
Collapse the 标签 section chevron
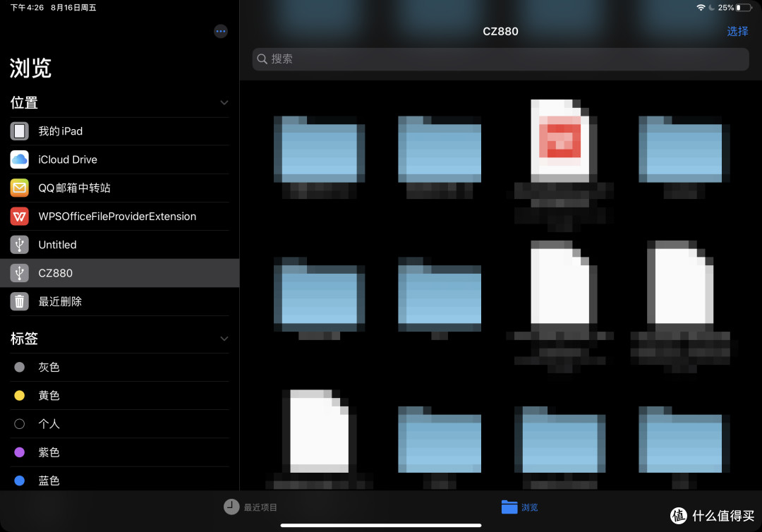tap(224, 339)
